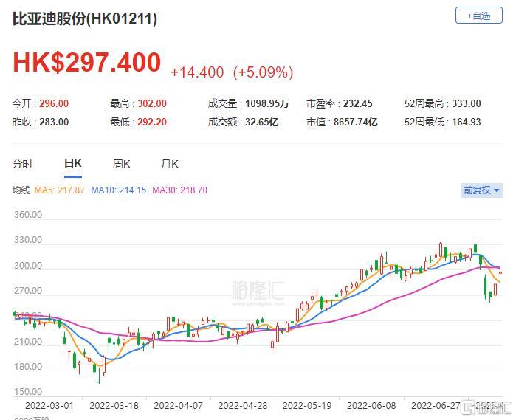516x420 pixels.
Task: Click the lowest candlestick near 2022-03-18
Action: (x=99, y=374)
